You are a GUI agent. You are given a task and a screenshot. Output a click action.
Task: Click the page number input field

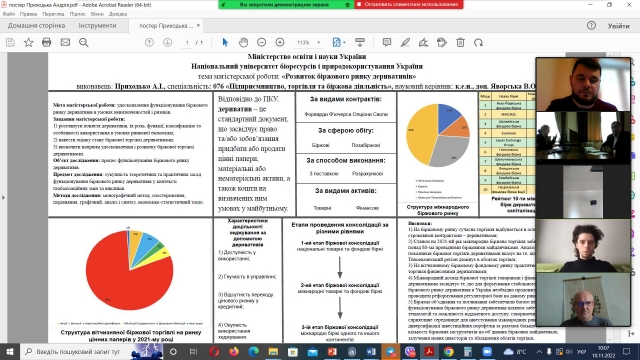tap(187, 42)
